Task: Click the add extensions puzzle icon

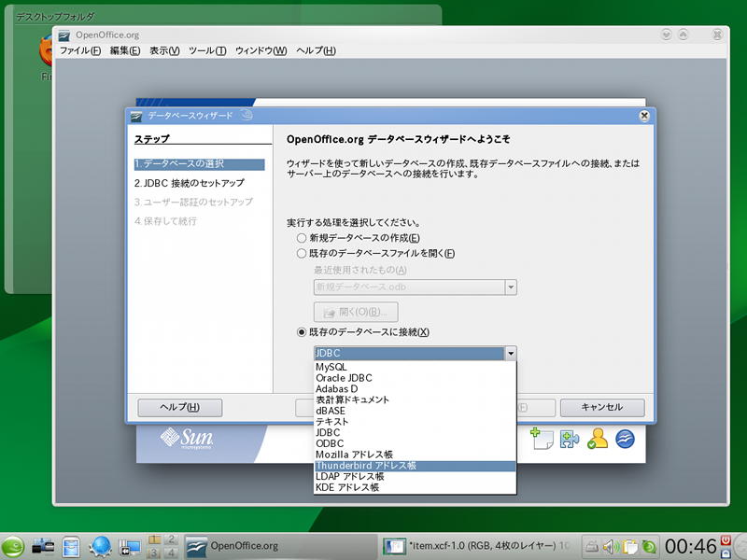Action: click(x=568, y=439)
